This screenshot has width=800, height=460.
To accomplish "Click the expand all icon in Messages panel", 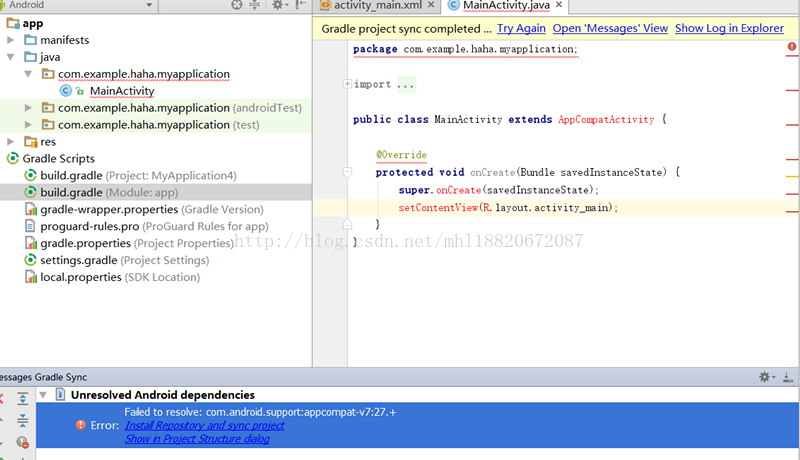I will click(22, 398).
